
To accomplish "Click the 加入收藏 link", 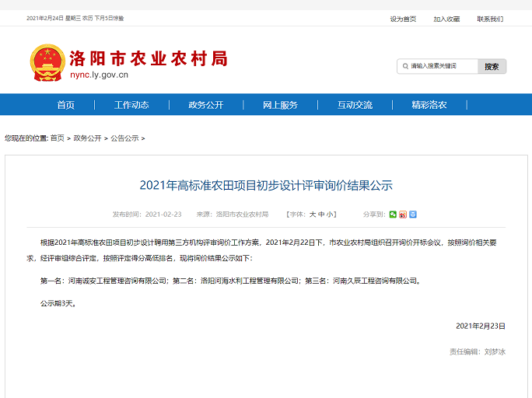I will click(446, 19).
